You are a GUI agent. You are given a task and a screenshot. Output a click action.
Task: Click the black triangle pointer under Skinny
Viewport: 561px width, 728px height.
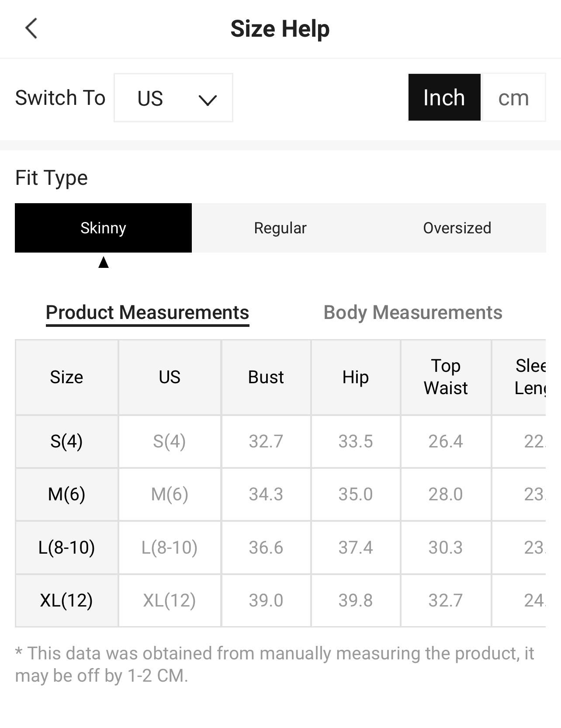click(104, 262)
